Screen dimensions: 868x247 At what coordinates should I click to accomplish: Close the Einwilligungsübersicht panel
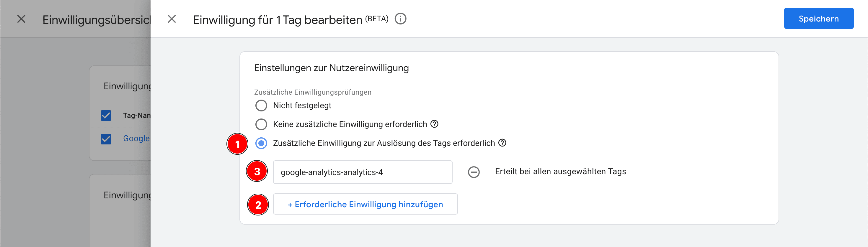pos(21,19)
